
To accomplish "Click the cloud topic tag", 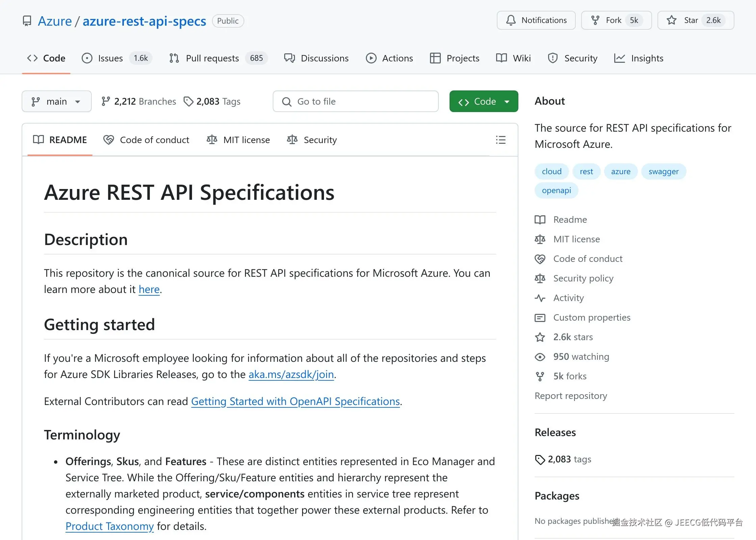I will point(552,171).
